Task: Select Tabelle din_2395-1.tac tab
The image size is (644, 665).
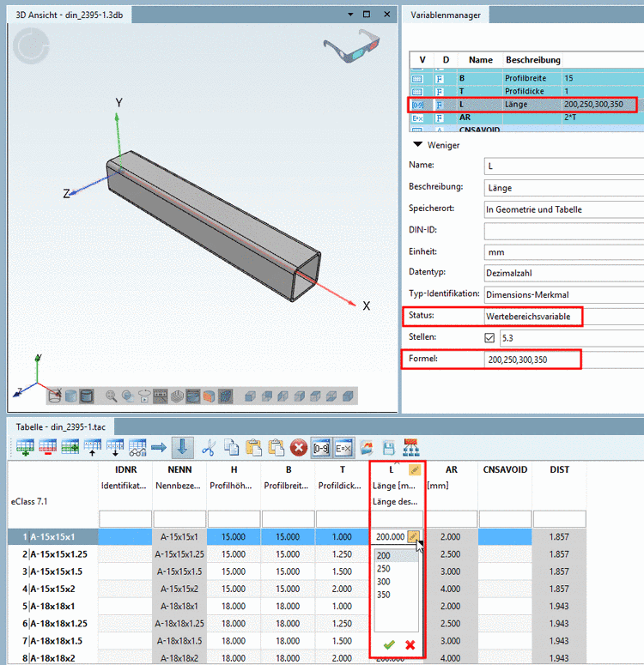Action: point(61,426)
